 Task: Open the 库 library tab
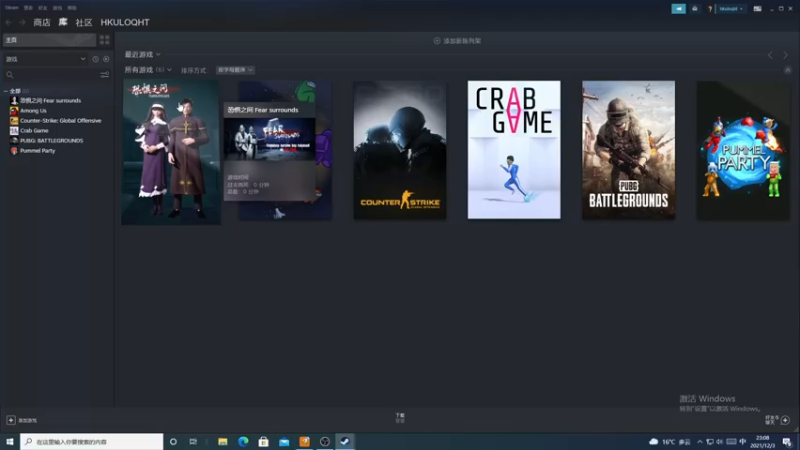(x=63, y=22)
